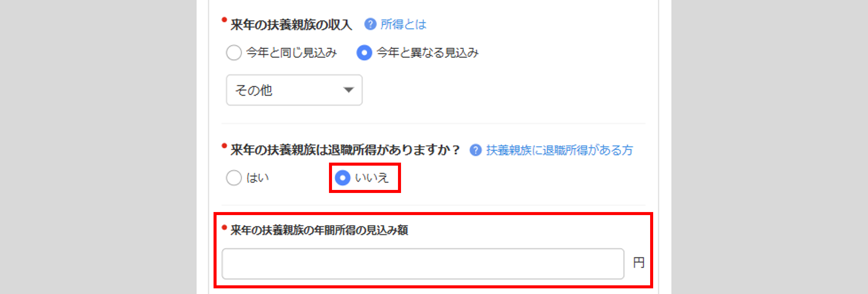Click the 来年の扶養親族は退職所得がありますか？ question text
The width and height of the screenshot is (868, 294).
pos(345,150)
